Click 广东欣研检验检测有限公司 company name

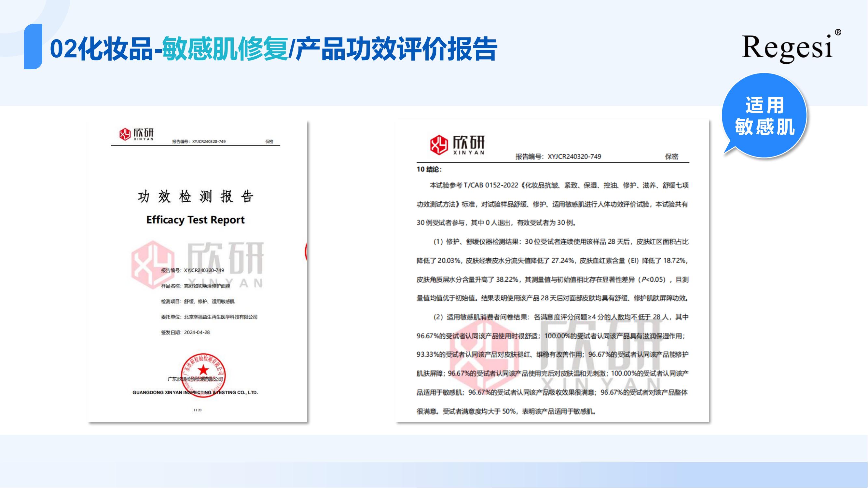click(195, 379)
